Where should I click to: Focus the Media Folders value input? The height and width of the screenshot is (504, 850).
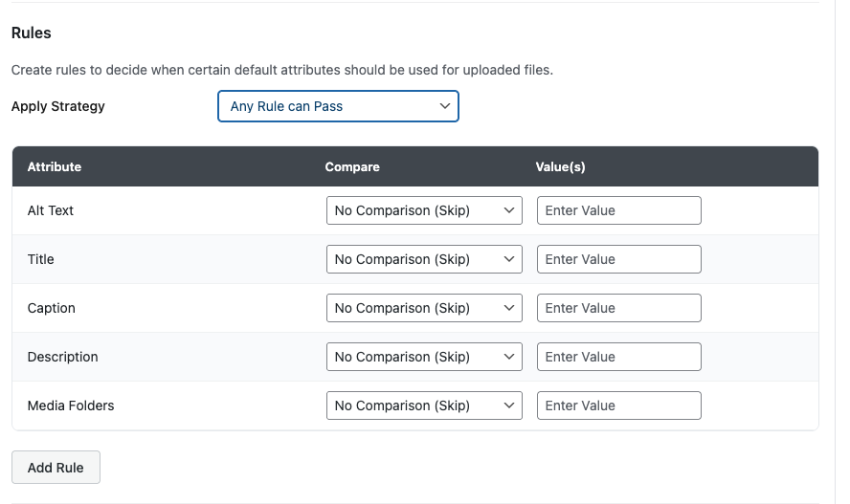[618, 405]
